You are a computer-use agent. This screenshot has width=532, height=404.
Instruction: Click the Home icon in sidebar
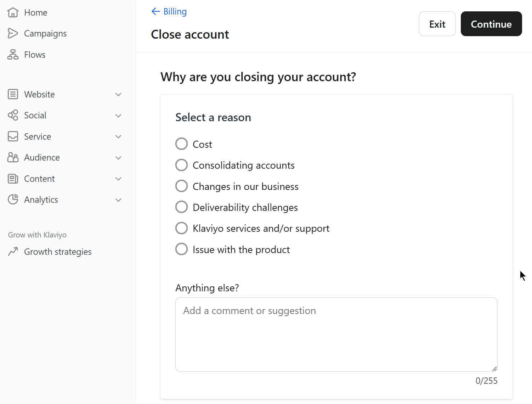pos(13,12)
